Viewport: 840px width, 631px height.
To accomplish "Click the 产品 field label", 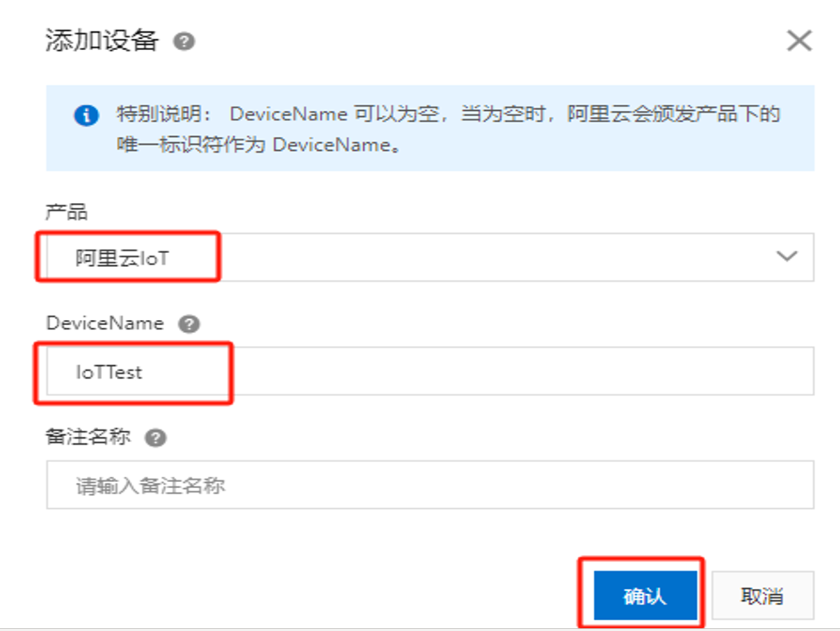I will (67, 212).
